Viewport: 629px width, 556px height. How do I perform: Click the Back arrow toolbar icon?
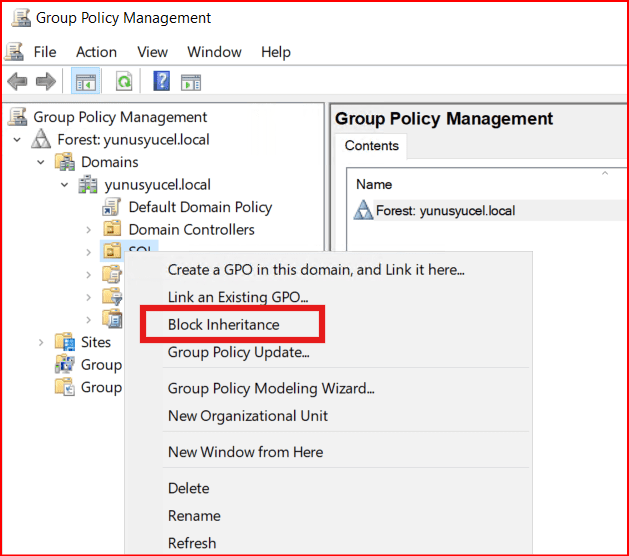pyautogui.click(x=17, y=82)
